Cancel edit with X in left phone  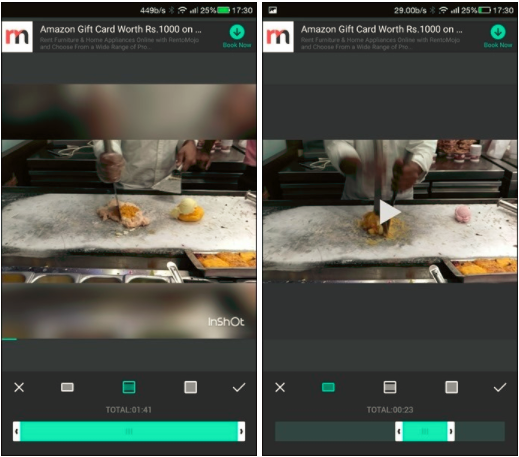click(x=19, y=387)
